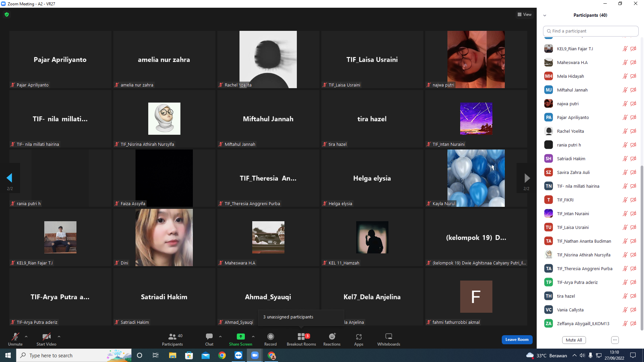Click the green Share Screen icon

pos(240,337)
